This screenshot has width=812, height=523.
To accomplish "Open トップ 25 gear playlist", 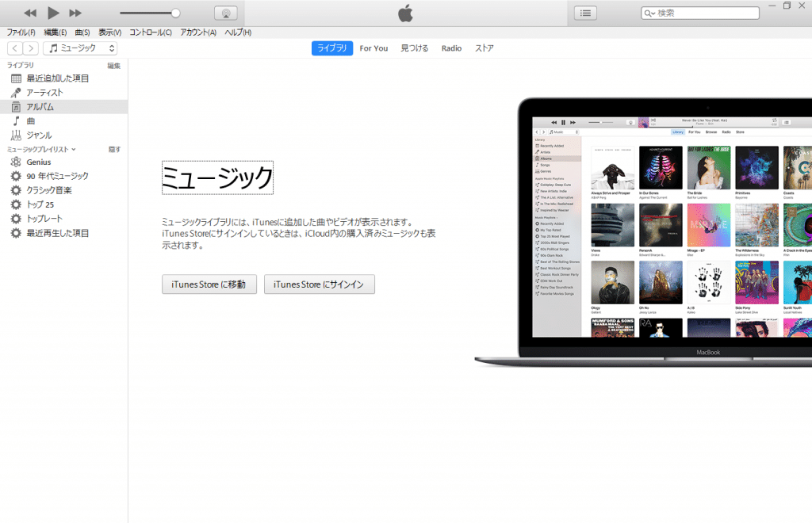I will [16, 204].
